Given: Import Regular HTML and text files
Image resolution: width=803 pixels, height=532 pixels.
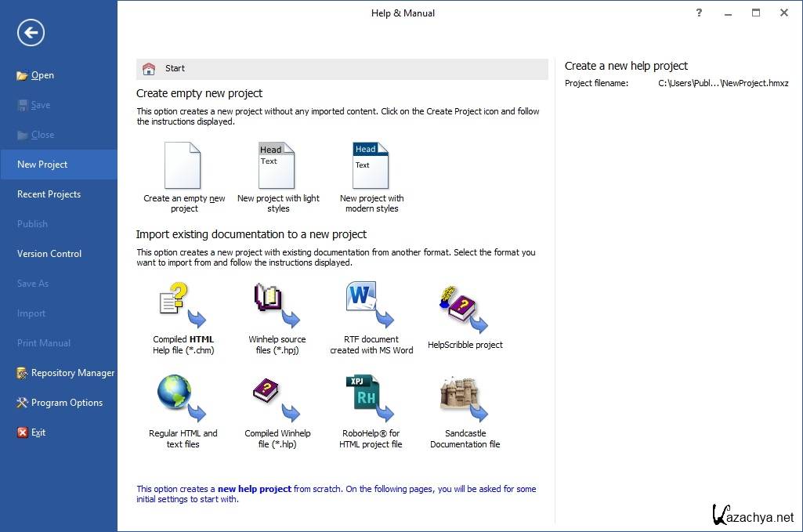Looking at the screenshot, I should 183,398.
